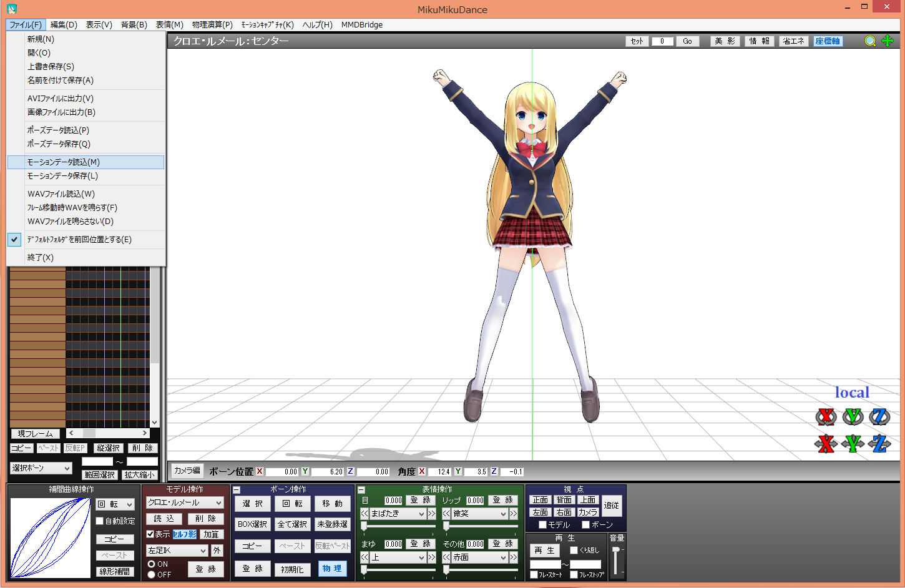Toggle the 自動設定 checkbox

pos(100,521)
